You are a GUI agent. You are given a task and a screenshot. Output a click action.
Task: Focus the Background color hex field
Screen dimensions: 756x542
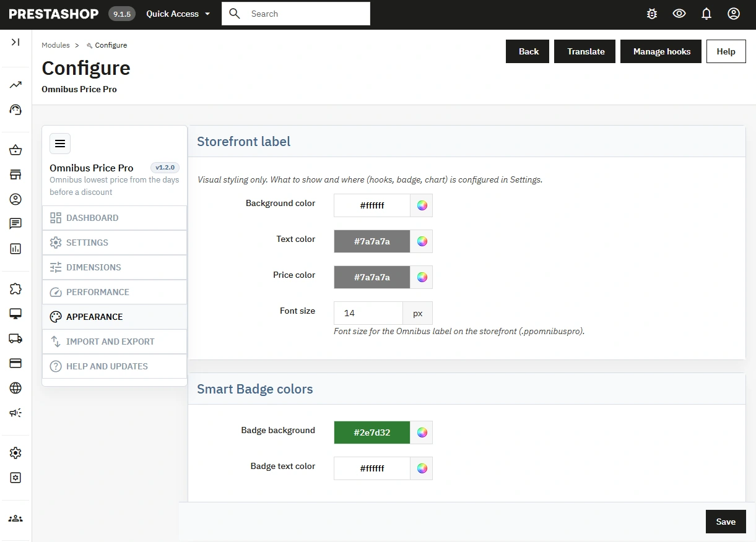(x=372, y=205)
